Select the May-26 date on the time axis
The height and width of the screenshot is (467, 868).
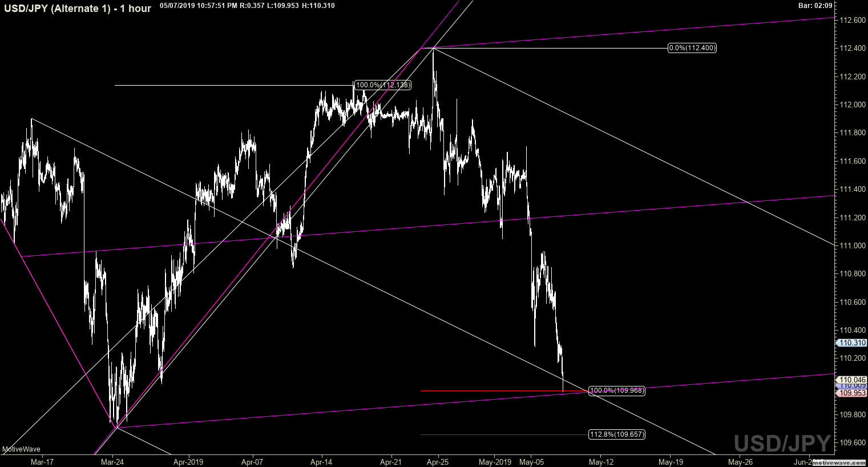740,461
